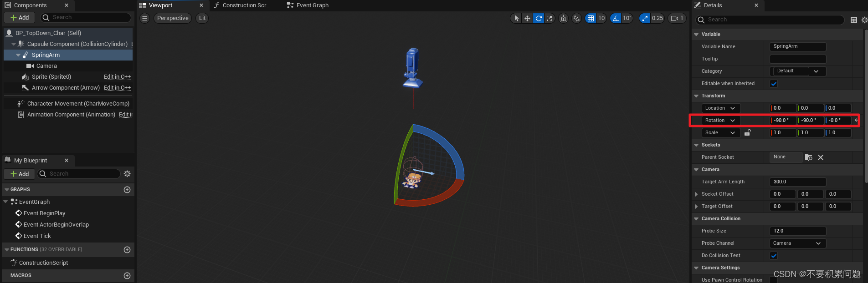Viewport: 868px width, 283px height.
Task: Toggle Editable when Inherited checkbox
Action: pos(774,84)
